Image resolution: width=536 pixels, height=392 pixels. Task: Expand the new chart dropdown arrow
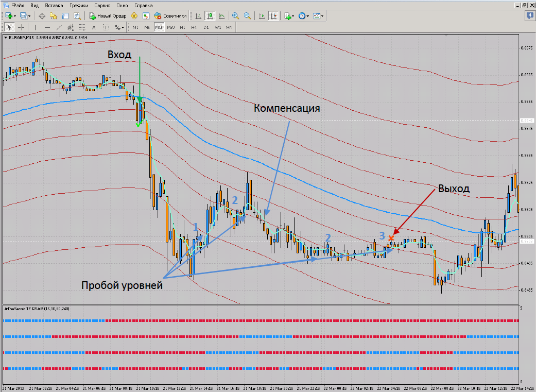pos(15,16)
